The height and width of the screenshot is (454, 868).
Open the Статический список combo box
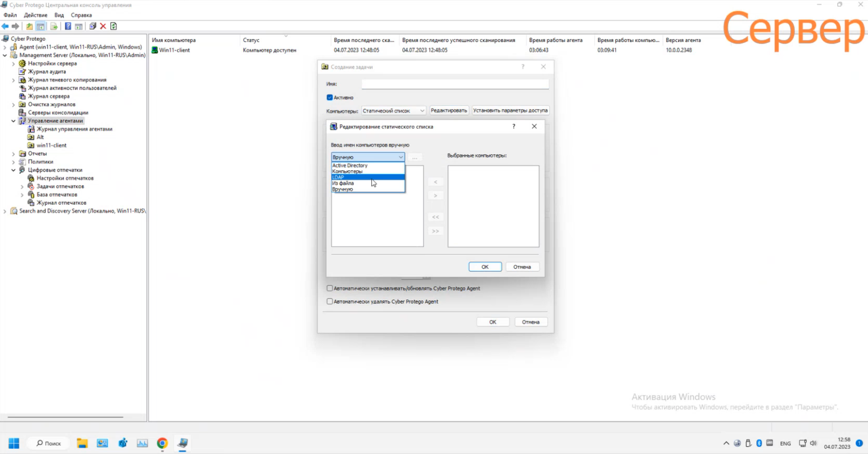pos(393,111)
